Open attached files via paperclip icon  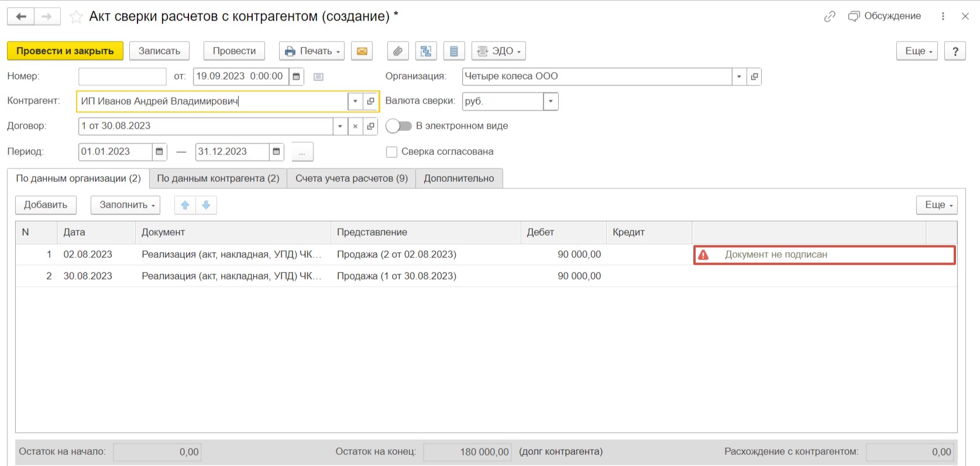[x=397, y=51]
